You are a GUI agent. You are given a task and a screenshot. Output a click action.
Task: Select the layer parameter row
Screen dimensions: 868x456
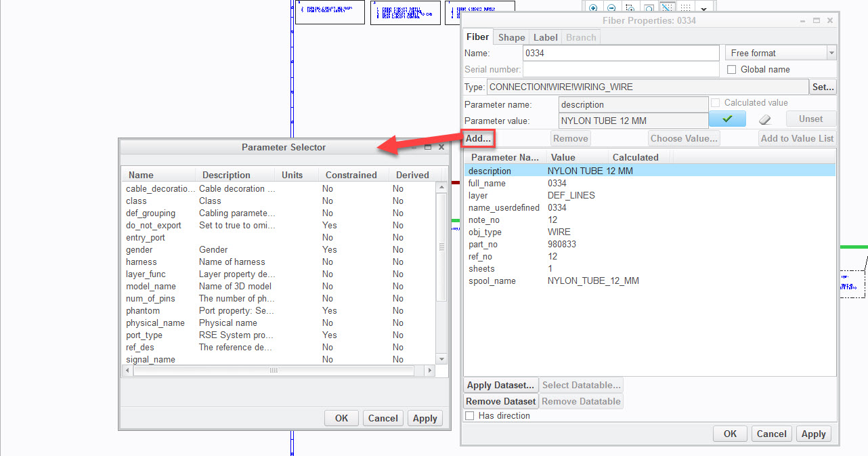pyautogui.click(x=650, y=195)
